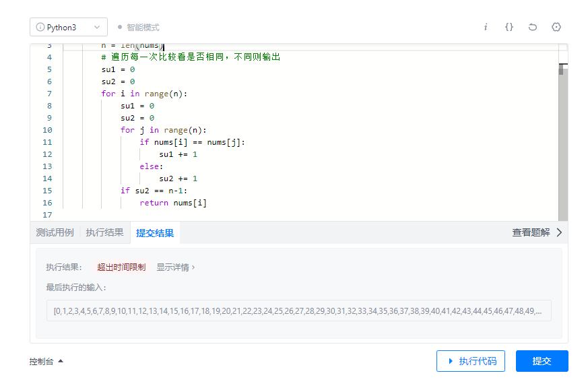This screenshot has width=588, height=390.
Task: Expand 显示详情 details
Action: (176, 267)
